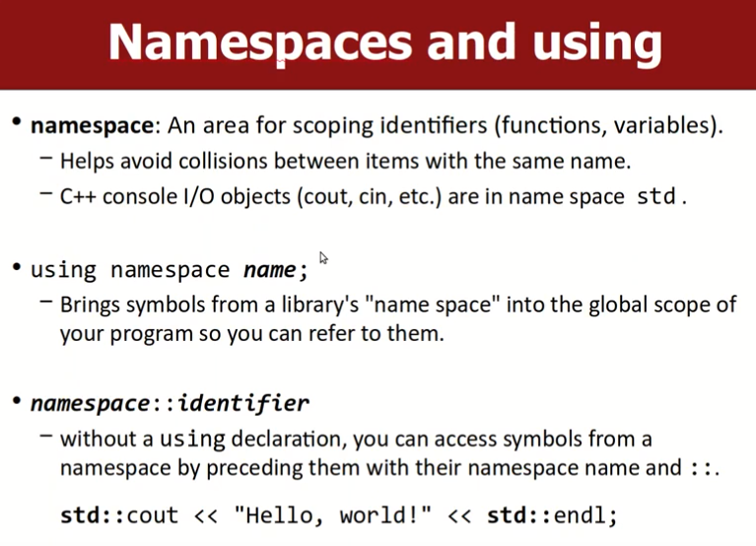Click the italic "namespace::identifier" bullet
The width and height of the screenshot is (756, 546).
click(x=170, y=403)
